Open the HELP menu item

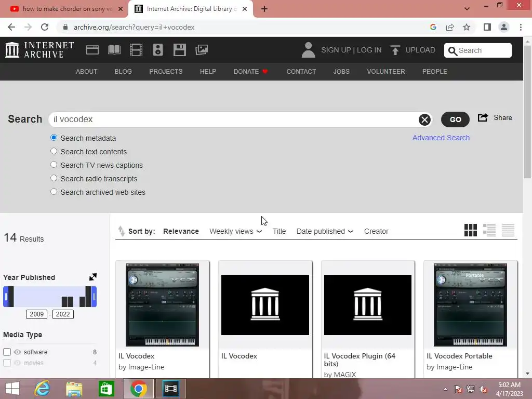pos(208,72)
